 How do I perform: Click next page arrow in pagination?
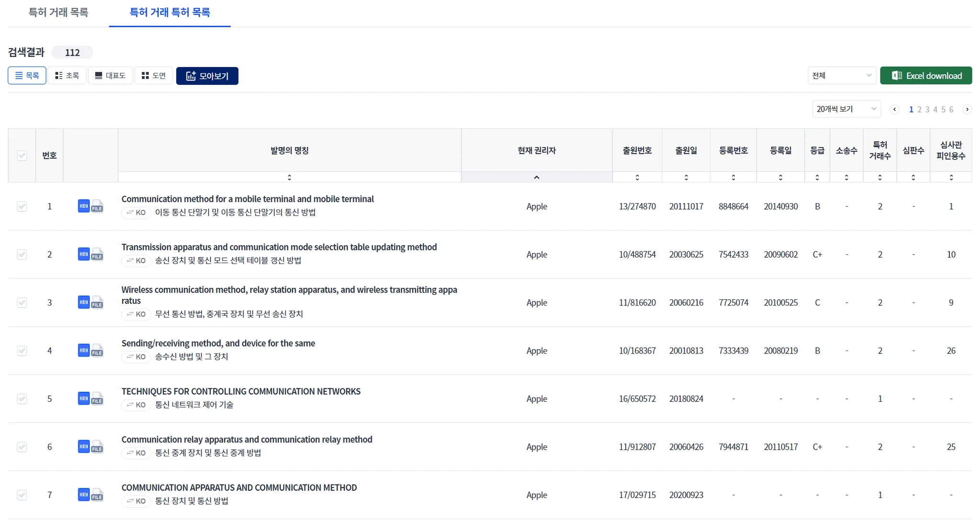[967, 109]
